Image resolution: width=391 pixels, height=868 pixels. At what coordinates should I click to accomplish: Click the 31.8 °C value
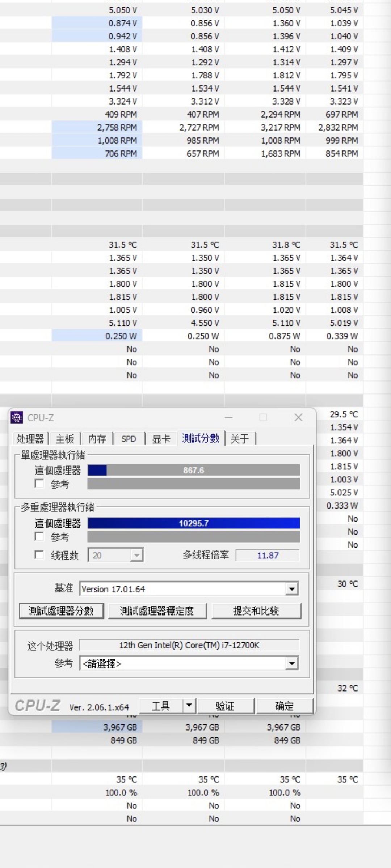pyautogui.click(x=286, y=245)
